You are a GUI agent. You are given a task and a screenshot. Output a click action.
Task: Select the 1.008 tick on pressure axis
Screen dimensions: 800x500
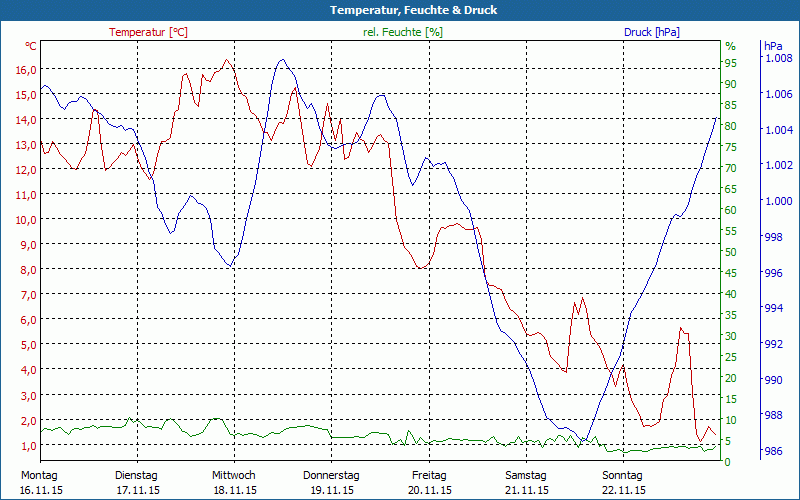coord(778,59)
